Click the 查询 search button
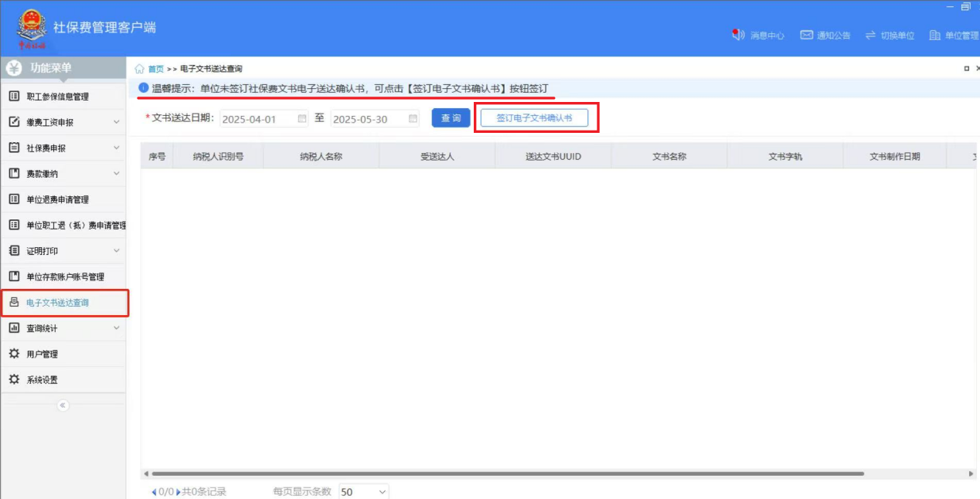Screen dimensions: 980x499 pyautogui.click(x=451, y=118)
